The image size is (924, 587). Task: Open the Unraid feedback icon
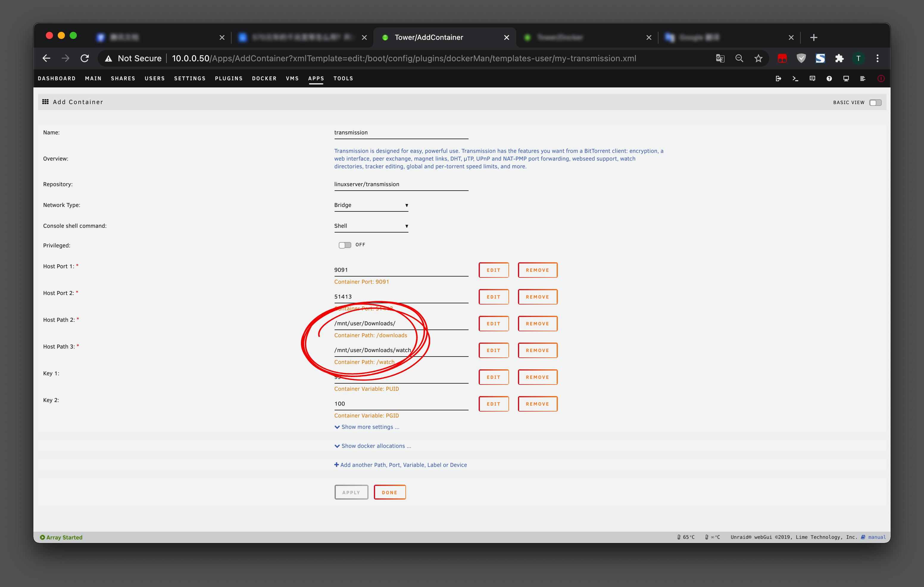click(812, 79)
